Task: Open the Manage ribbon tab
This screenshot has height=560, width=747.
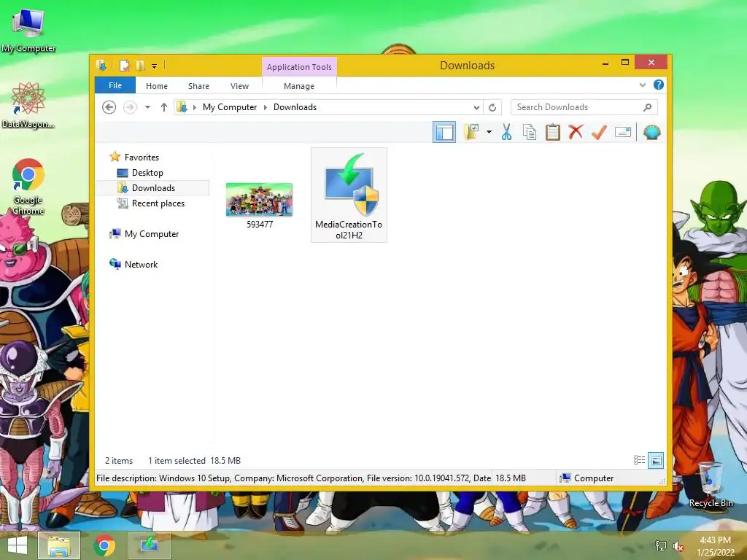Action: (x=299, y=86)
